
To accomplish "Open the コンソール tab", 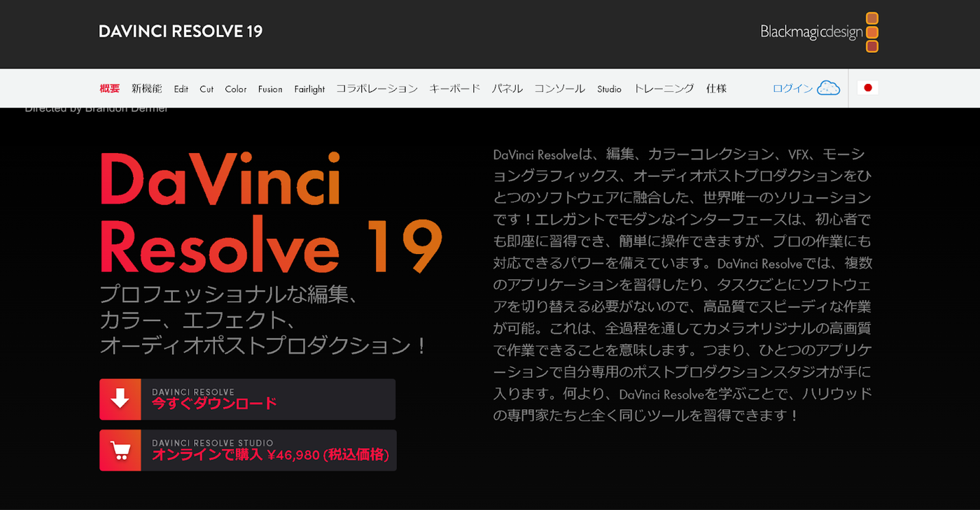I will point(560,89).
